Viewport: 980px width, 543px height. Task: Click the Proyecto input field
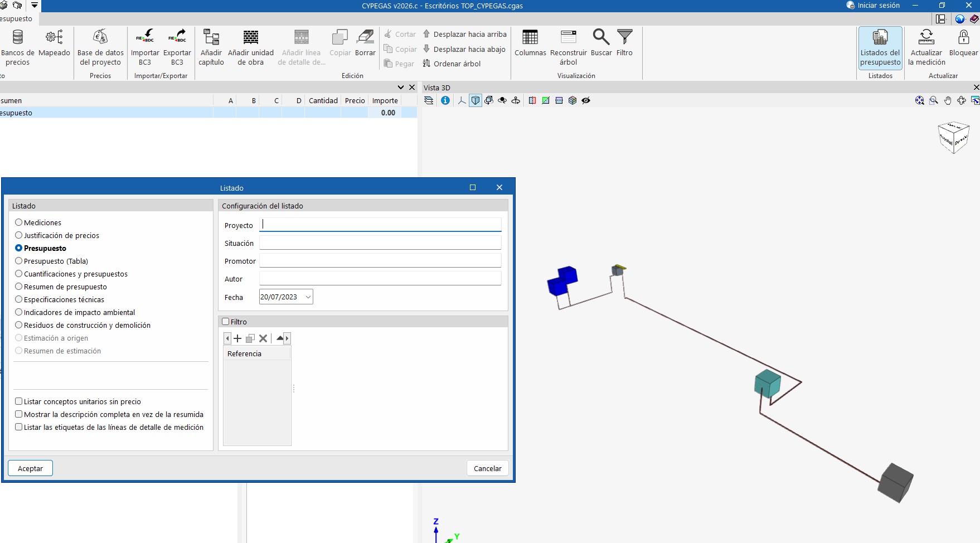tap(380, 225)
